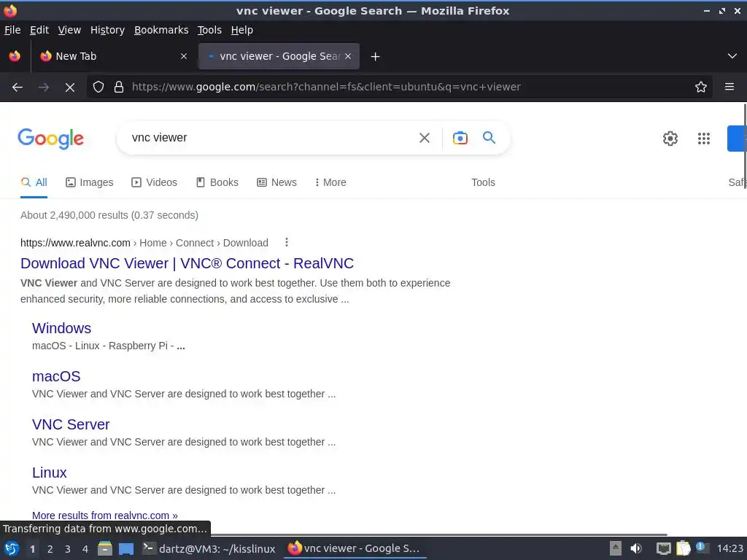Screen dimensions: 747x560
Task: Clear the Google search box text
Action: tap(424, 138)
